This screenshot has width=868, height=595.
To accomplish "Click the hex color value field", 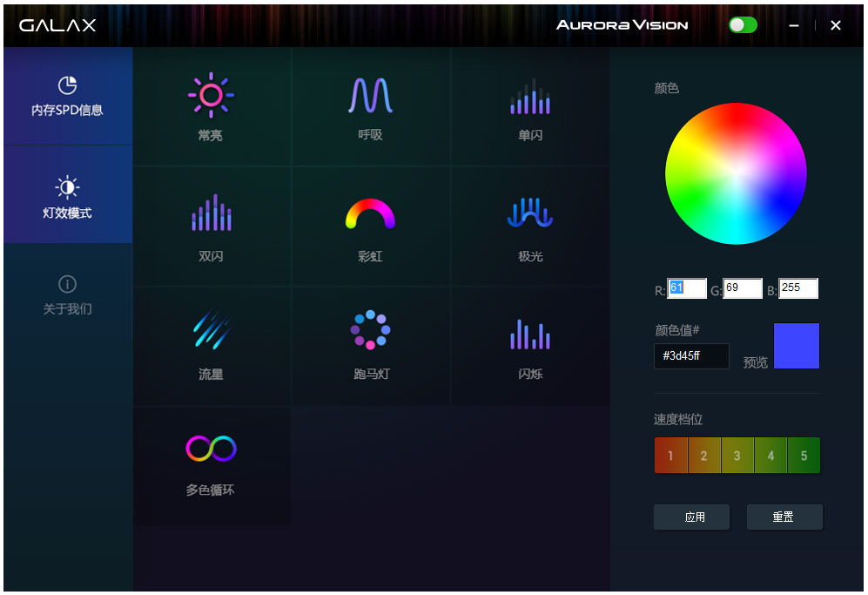I will (690, 356).
